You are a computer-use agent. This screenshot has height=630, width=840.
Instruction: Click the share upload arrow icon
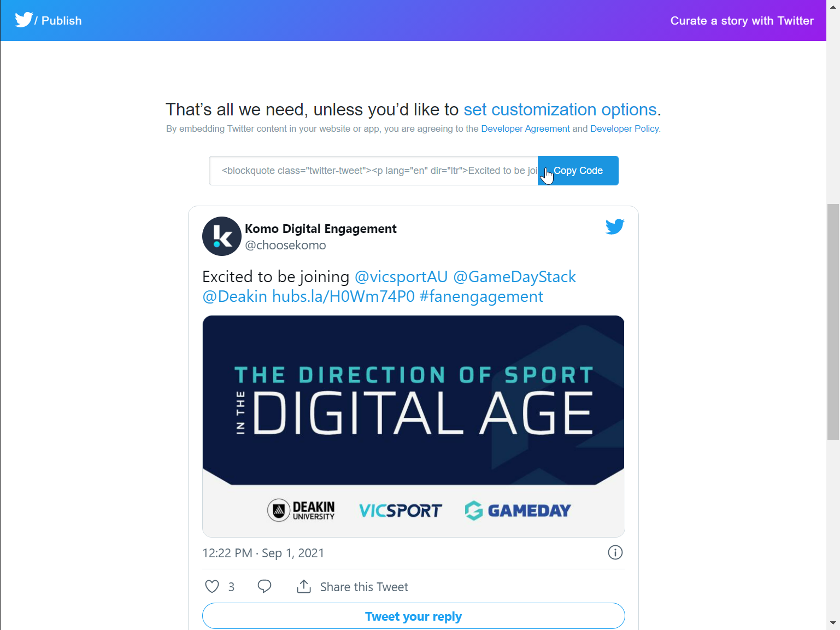tap(304, 587)
